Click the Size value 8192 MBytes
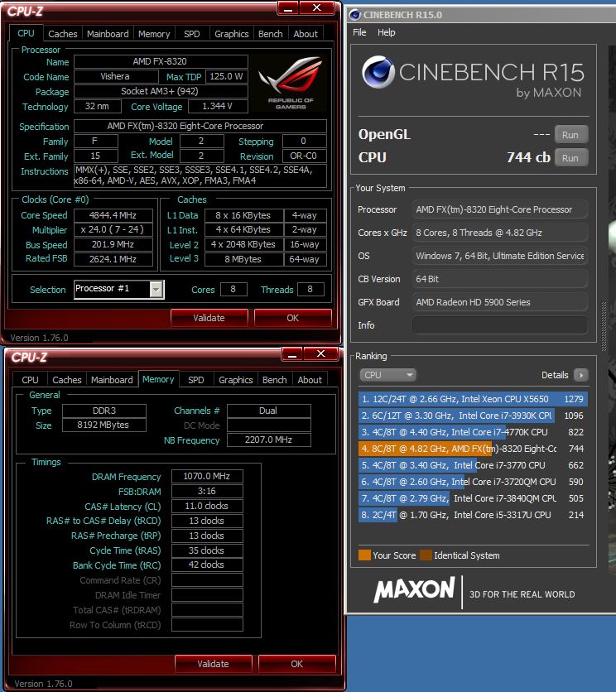This screenshot has width=616, height=692. click(103, 425)
